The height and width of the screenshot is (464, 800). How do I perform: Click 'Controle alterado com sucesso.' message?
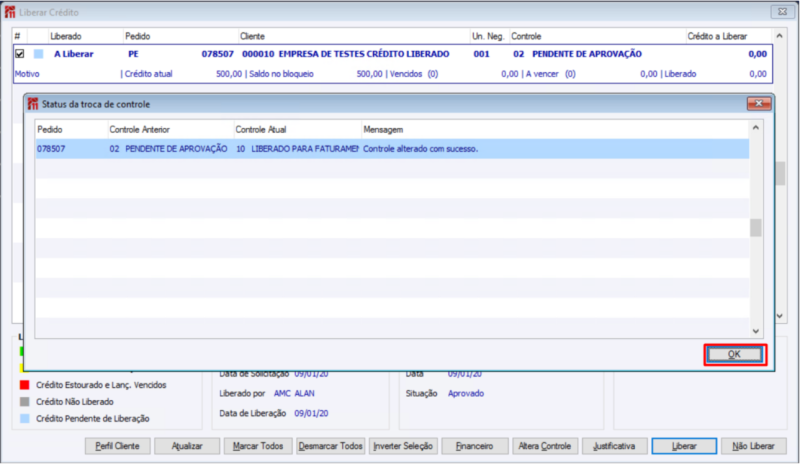tap(420, 149)
